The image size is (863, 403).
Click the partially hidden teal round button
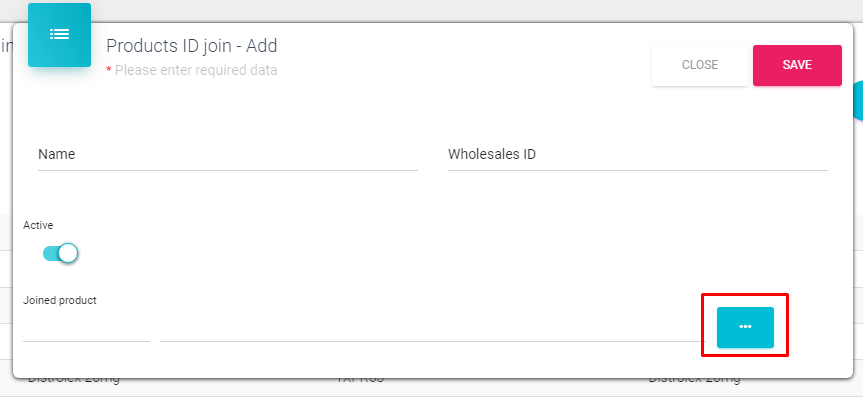point(858,100)
